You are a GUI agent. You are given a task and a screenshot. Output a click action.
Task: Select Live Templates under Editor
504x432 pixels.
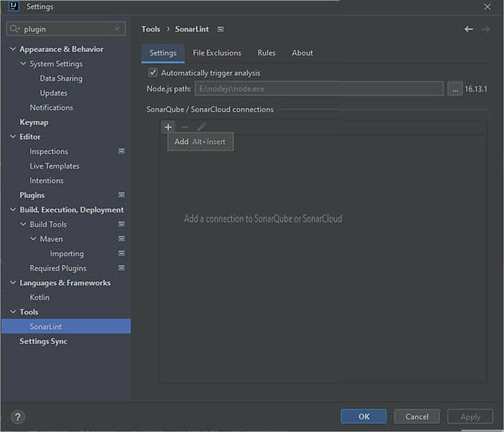coord(54,166)
